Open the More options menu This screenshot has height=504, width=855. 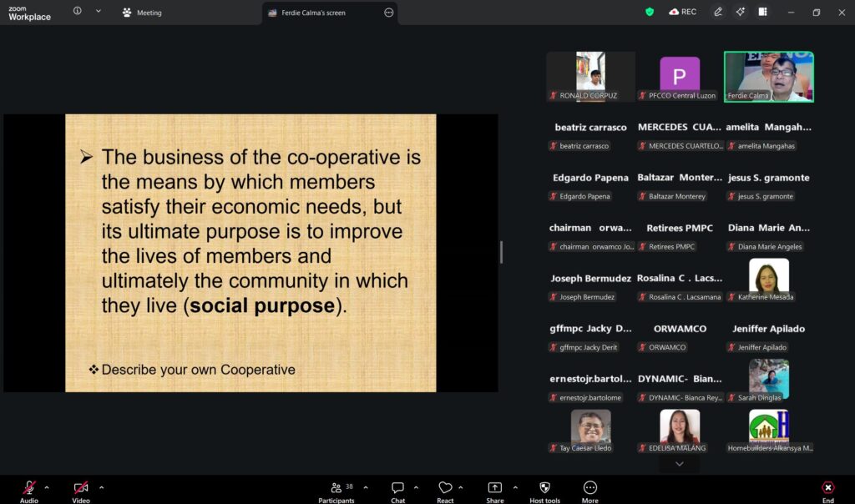590,488
